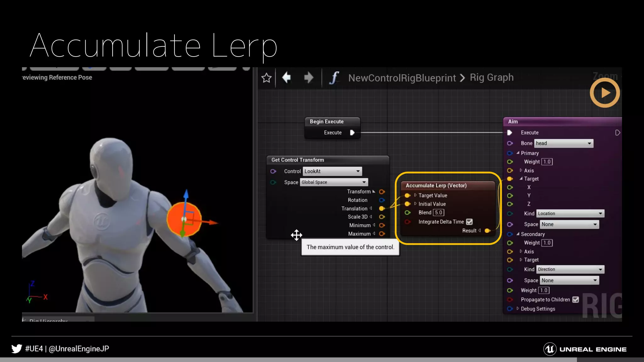Click the forward navigation arrow
Viewport: 644px width, 362px height.
pyautogui.click(x=308, y=77)
